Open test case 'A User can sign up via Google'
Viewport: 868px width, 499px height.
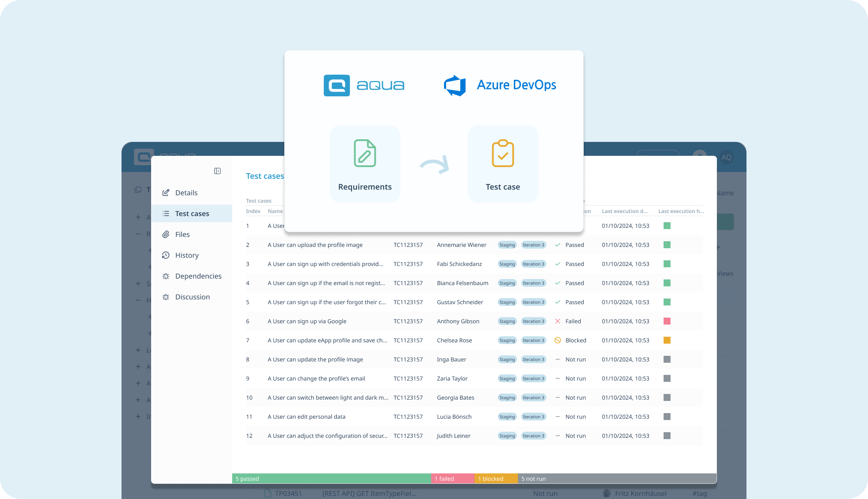click(307, 321)
